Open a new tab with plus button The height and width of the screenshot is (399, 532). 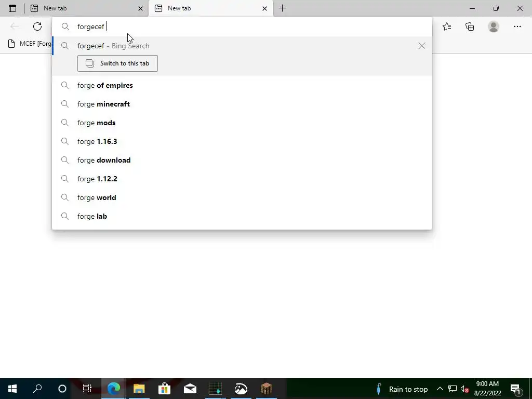coord(282,8)
